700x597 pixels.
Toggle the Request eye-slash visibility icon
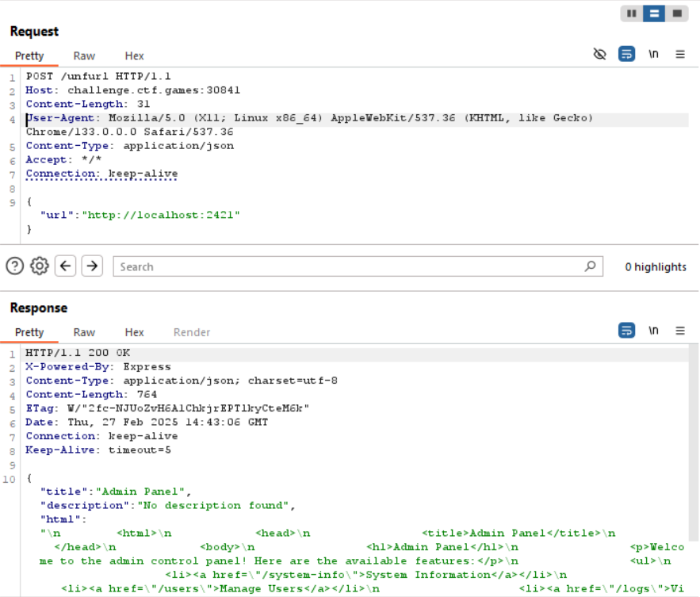[600, 55]
